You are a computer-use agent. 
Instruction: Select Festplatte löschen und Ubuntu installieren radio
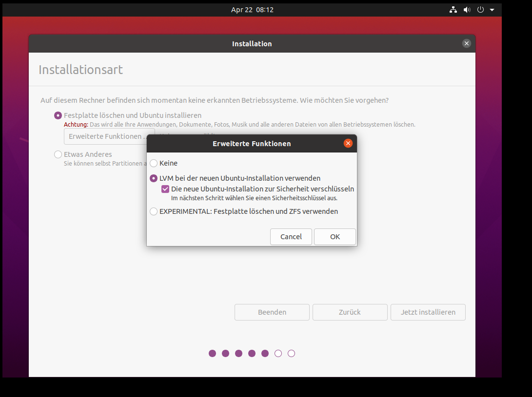(58, 115)
